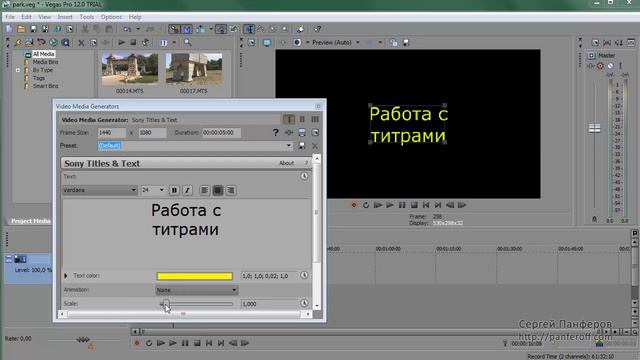Click the Master volume fader handle

pos(594,128)
